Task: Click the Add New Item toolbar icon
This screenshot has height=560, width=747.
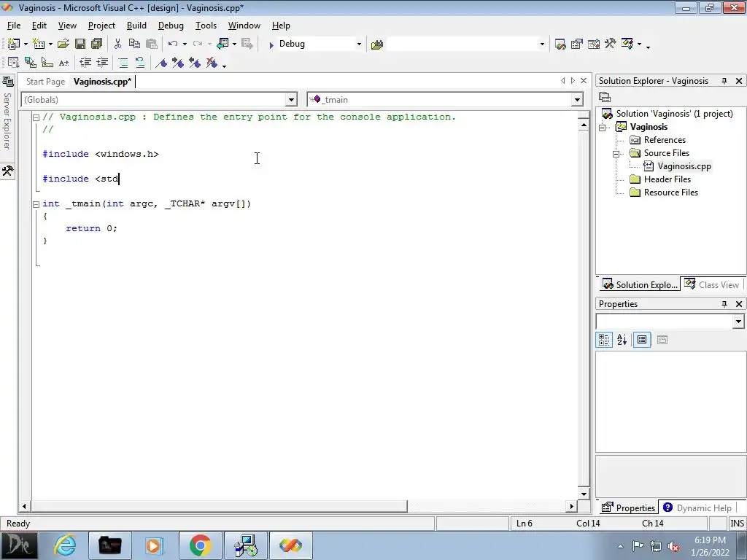Action: [38, 44]
